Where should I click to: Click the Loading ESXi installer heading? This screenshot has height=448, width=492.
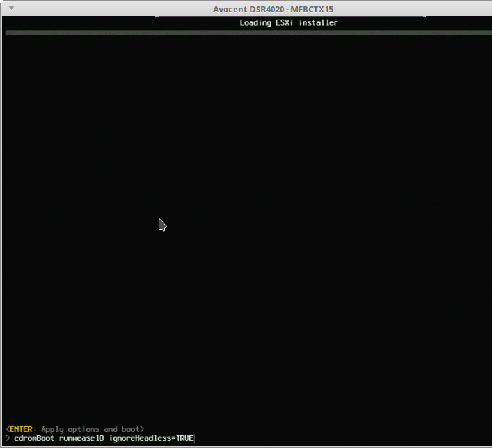(289, 22)
